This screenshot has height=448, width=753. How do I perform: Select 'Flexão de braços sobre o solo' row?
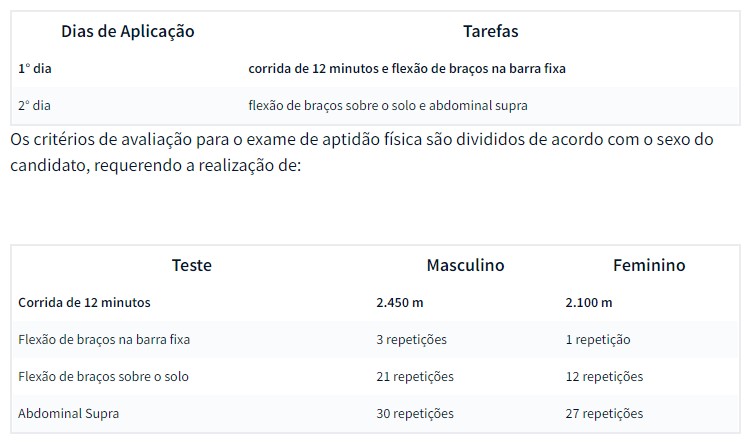tap(103, 376)
